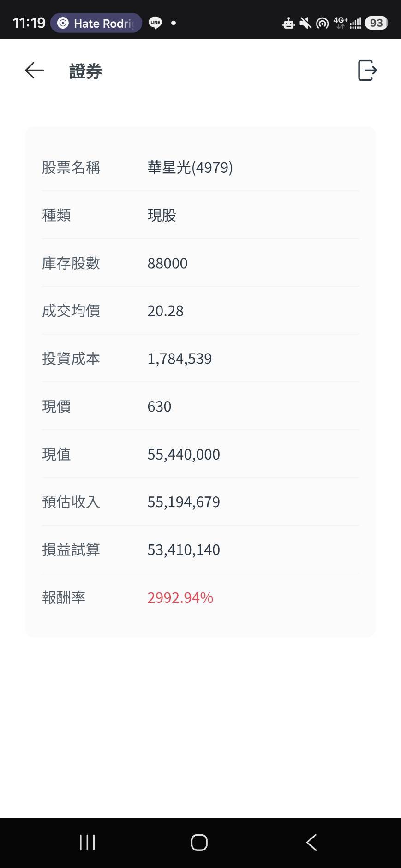This screenshot has width=401, height=868.
Task: Tap the 證券 page title
Action: (85, 71)
